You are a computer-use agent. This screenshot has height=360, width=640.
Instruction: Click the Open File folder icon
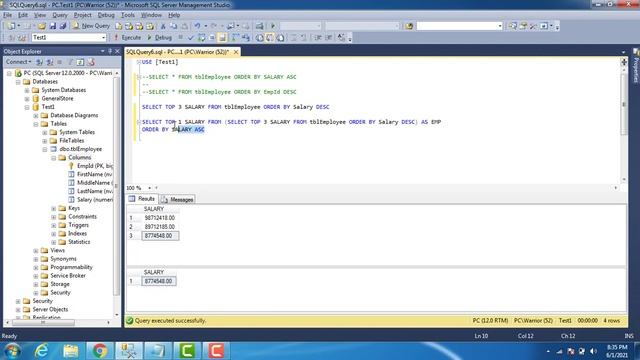pyautogui.click(x=42, y=26)
